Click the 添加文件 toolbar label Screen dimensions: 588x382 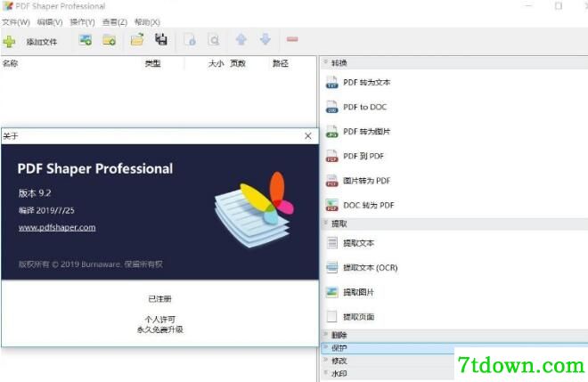click(x=42, y=42)
